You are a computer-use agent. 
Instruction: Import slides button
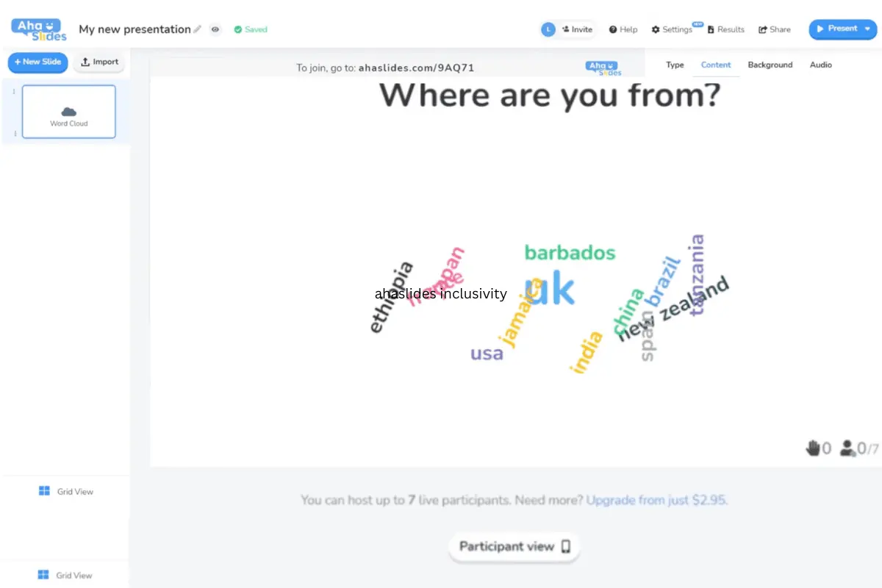coord(99,62)
